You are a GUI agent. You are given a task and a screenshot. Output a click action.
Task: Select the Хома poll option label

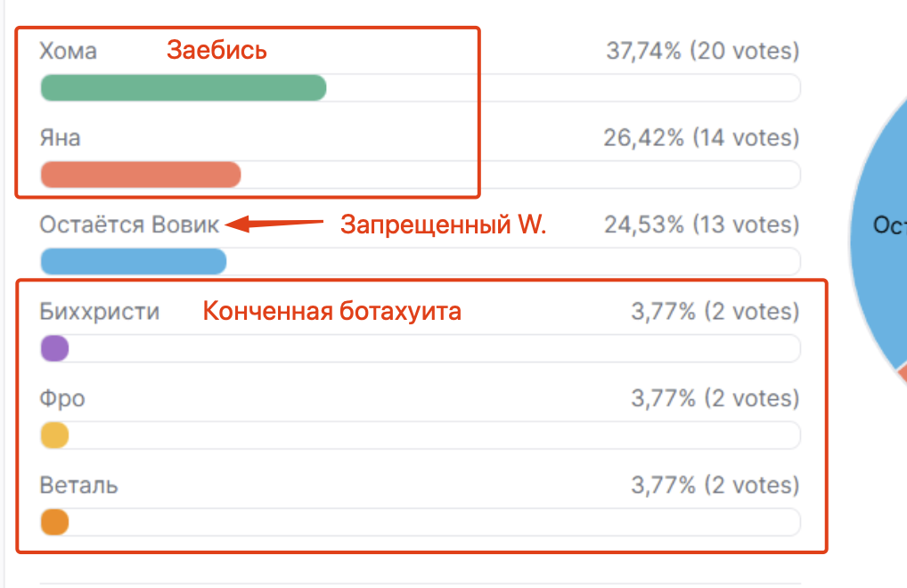click(x=69, y=51)
